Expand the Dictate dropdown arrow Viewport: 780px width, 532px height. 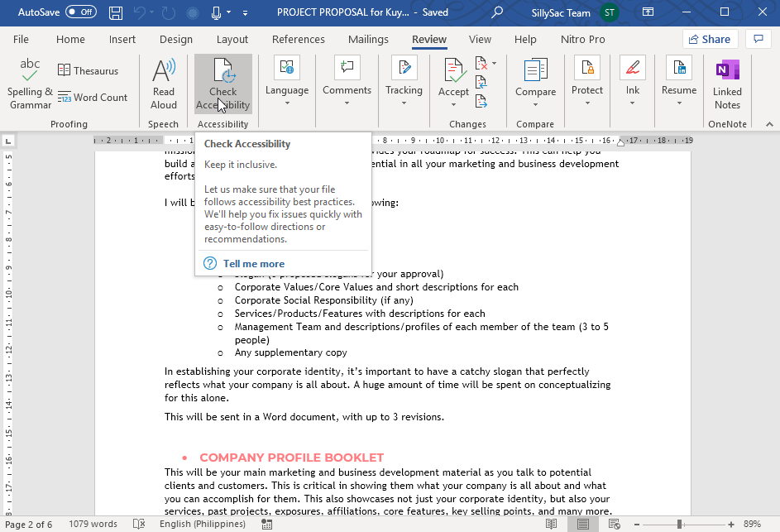229,12
